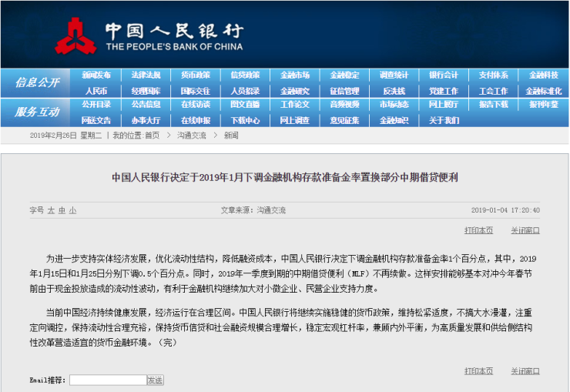Set font size to 小
570x392 pixels.
(72, 210)
